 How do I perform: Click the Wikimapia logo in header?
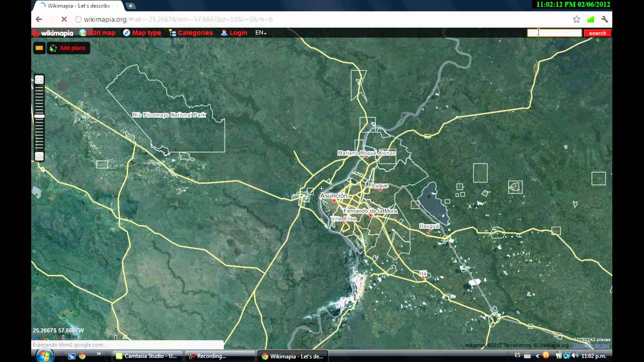53,33
